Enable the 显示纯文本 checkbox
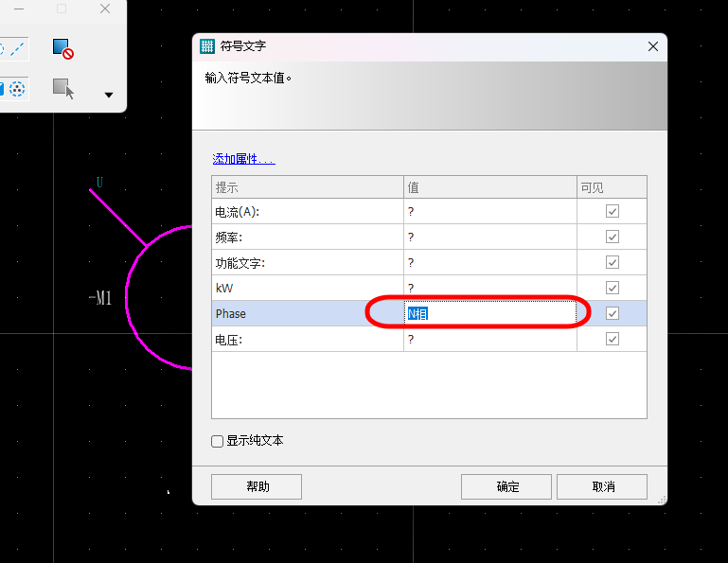728x563 pixels. pos(218,441)
